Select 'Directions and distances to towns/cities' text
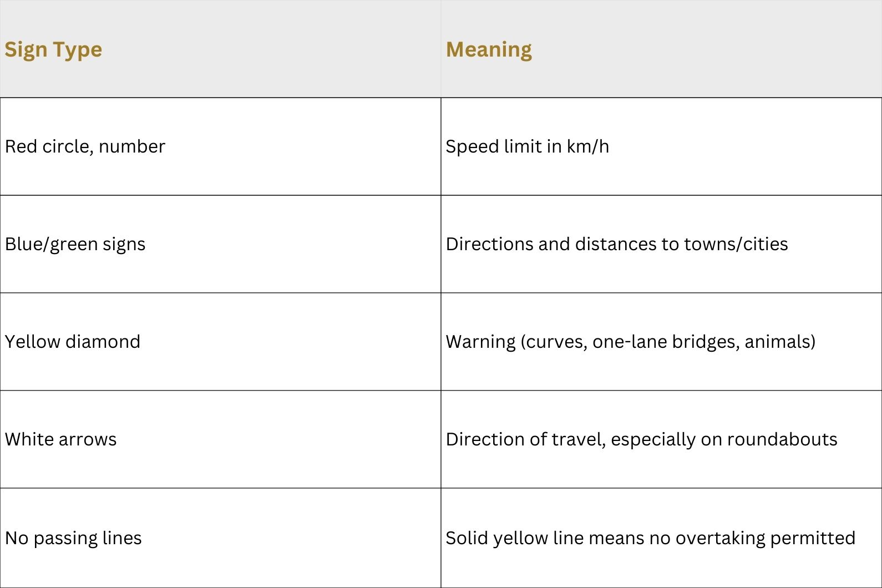Screen dimensions: 882x588 pyautogui.click(x=617, y=244)
